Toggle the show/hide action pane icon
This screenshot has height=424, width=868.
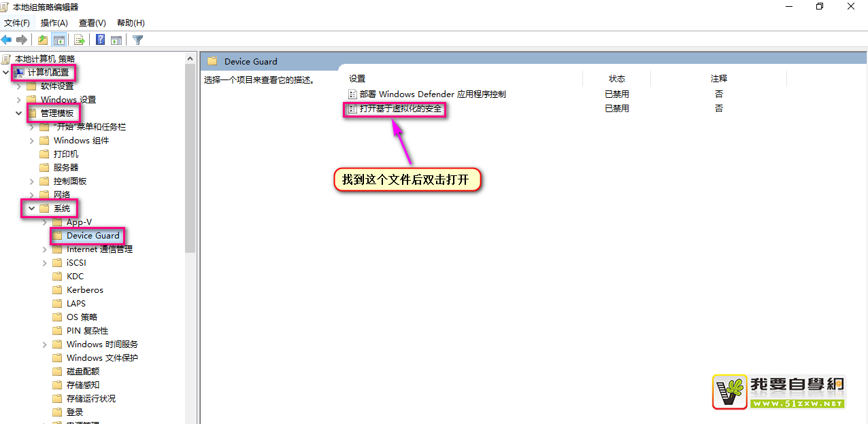116,39
